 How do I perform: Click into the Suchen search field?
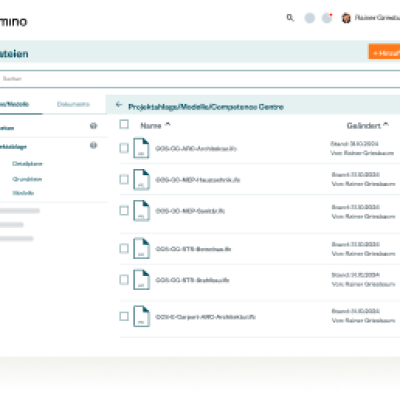[200, 79]
